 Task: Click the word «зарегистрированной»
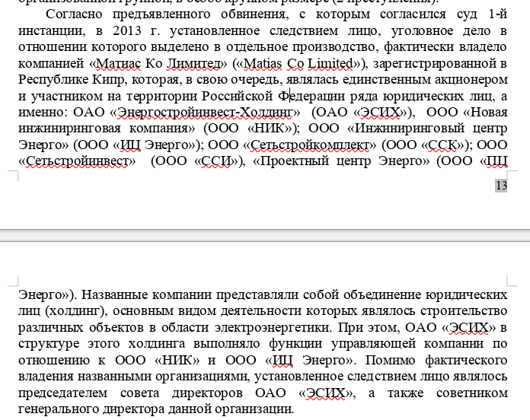(434, 63)
